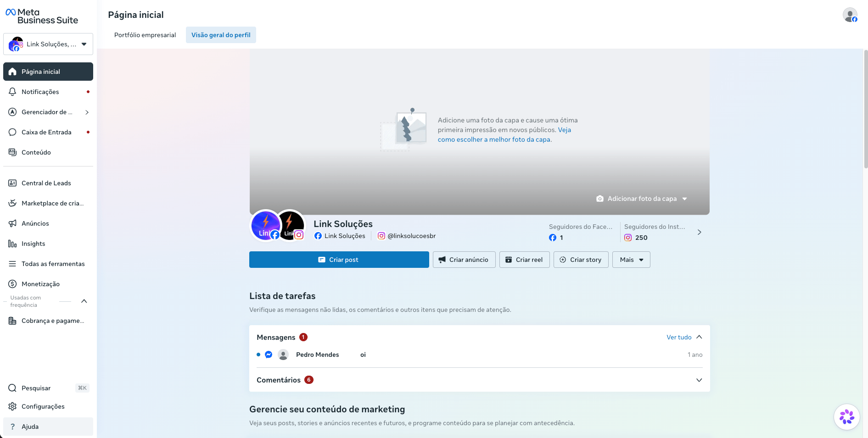Open Cobrança e pagamentos icon
868x438 pixels.
(x=12, y=321)
